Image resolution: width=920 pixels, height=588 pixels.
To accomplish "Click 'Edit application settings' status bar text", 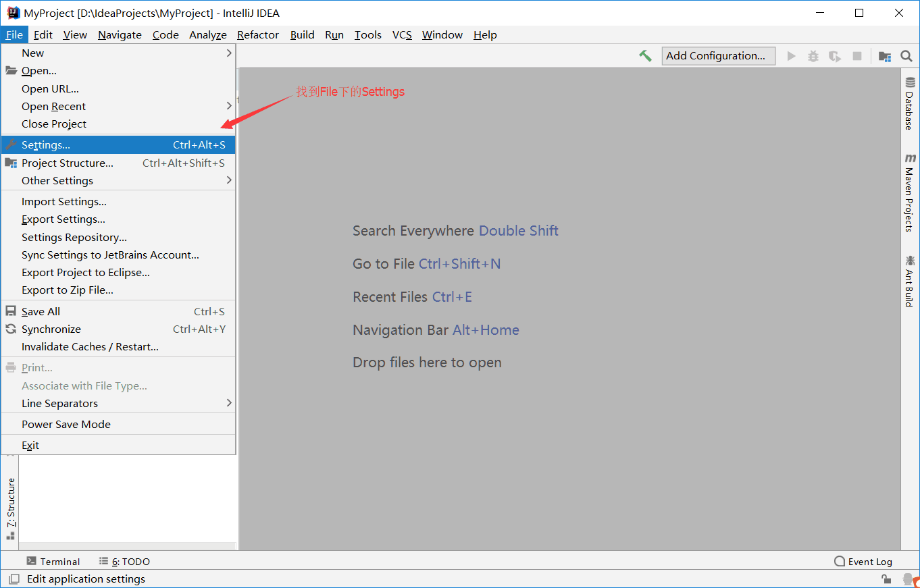I will [x=86, y=579].
